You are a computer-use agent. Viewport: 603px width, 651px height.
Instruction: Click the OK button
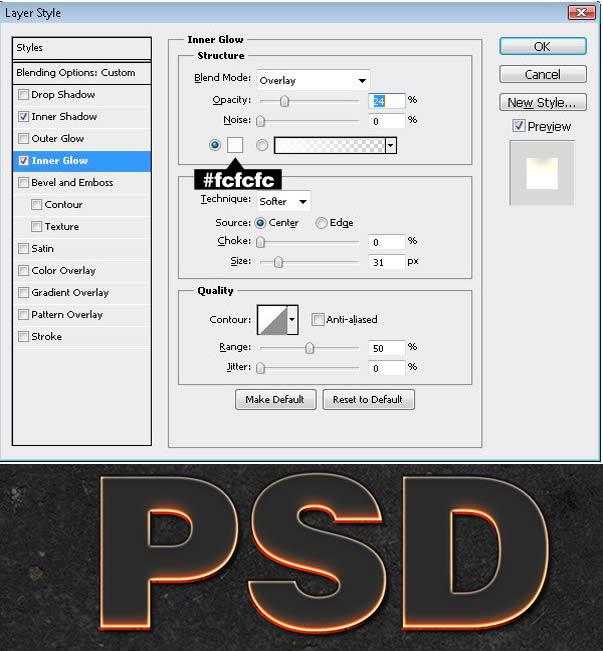[543, 46]
